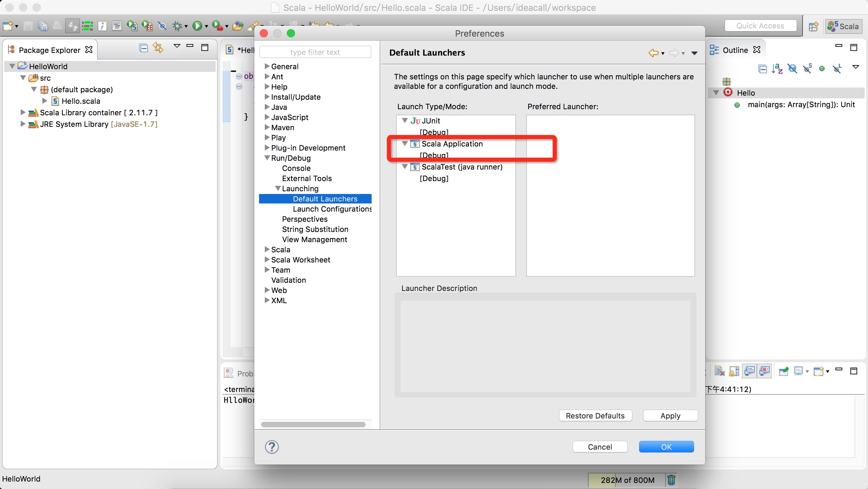868x489 pixels.
Task: Toggle Link with Editor in Package Explorer
Action: click(158, 48)
